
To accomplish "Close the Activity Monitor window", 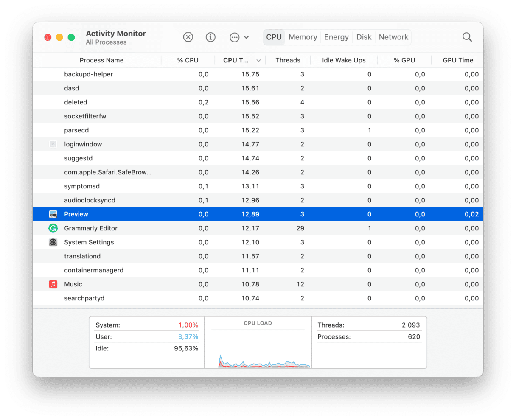I will click(x=48, y=37).
